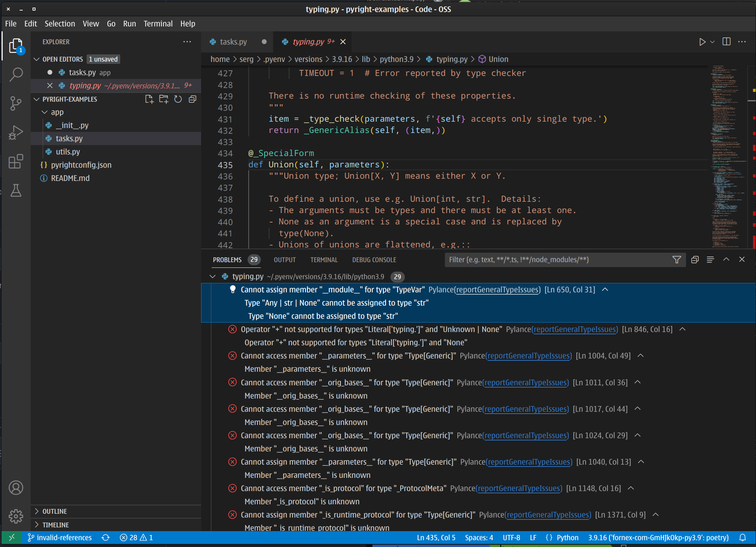Click the reportGeneralTypeIssues link on first problem
Screen dimensions: 756x547
(x=497, y=289)
